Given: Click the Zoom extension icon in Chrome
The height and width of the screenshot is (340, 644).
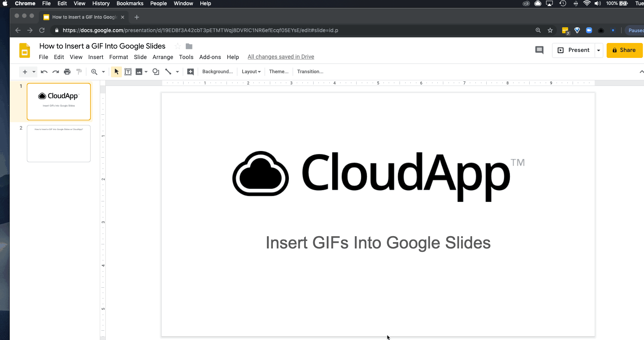Looking at the screenshot, I should tap(589, 30).
